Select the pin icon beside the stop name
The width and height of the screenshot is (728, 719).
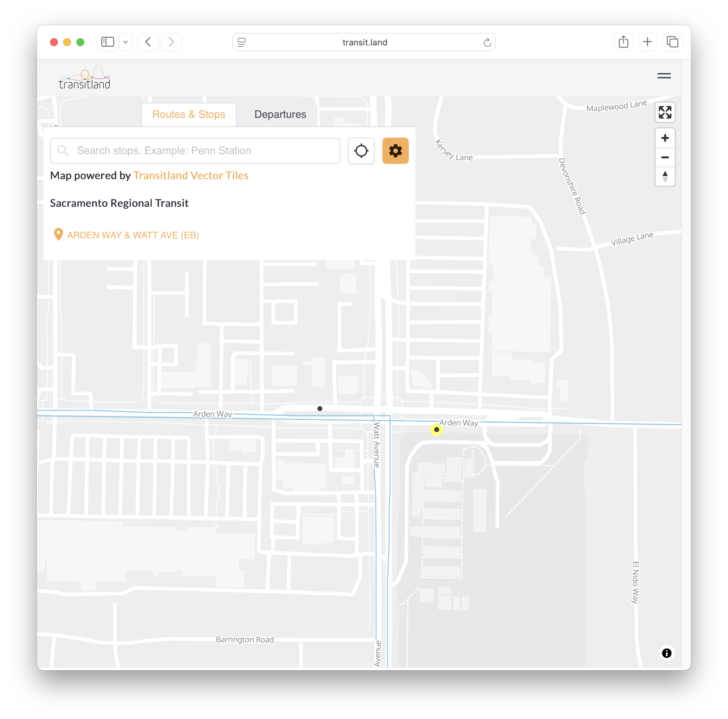pos(58,234)
